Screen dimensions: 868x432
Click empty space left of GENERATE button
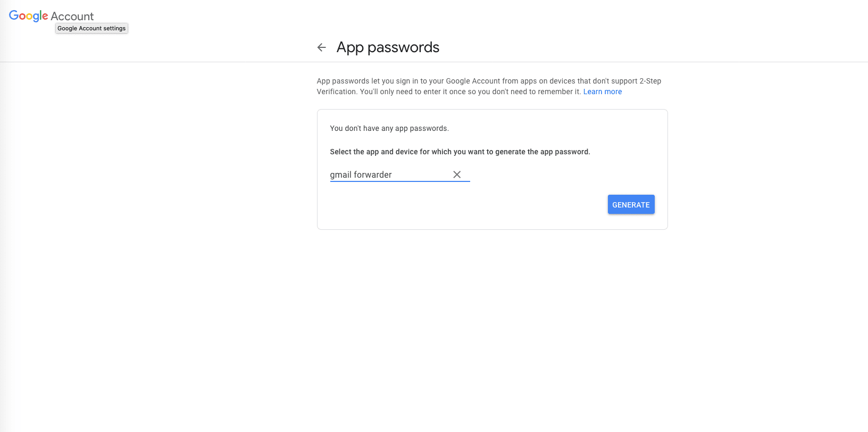[479, 205]
